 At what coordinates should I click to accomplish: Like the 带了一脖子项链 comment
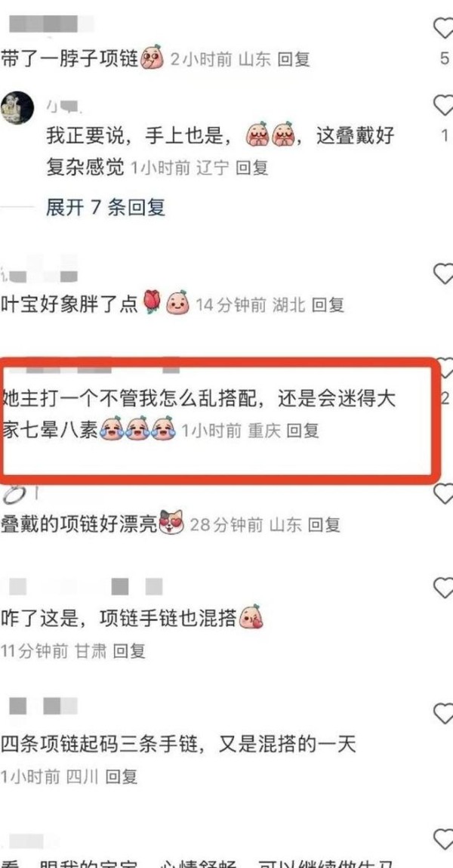click(x=444, y=28)
